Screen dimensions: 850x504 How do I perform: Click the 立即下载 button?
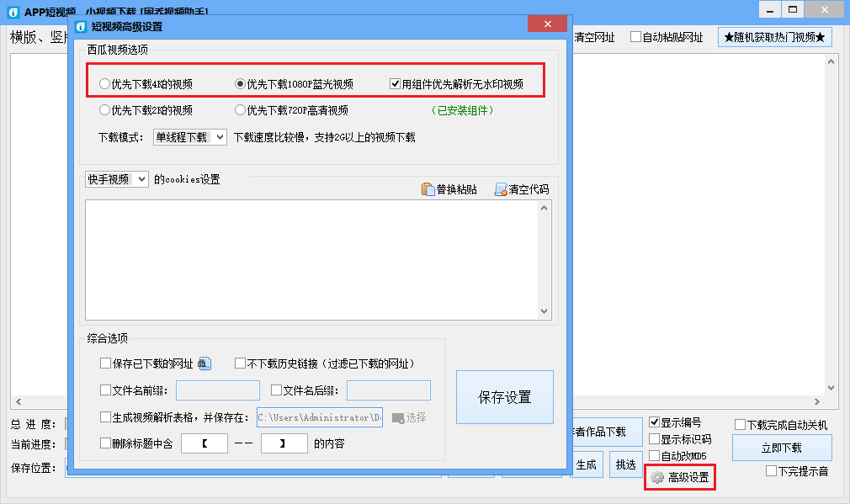[x=782, y=448]
